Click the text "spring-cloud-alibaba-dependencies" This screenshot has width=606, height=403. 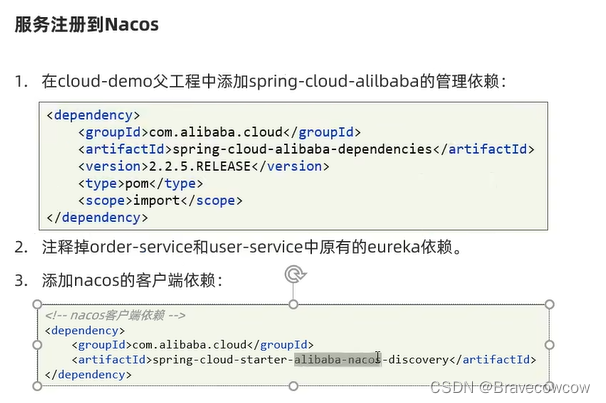click(302, 150)
